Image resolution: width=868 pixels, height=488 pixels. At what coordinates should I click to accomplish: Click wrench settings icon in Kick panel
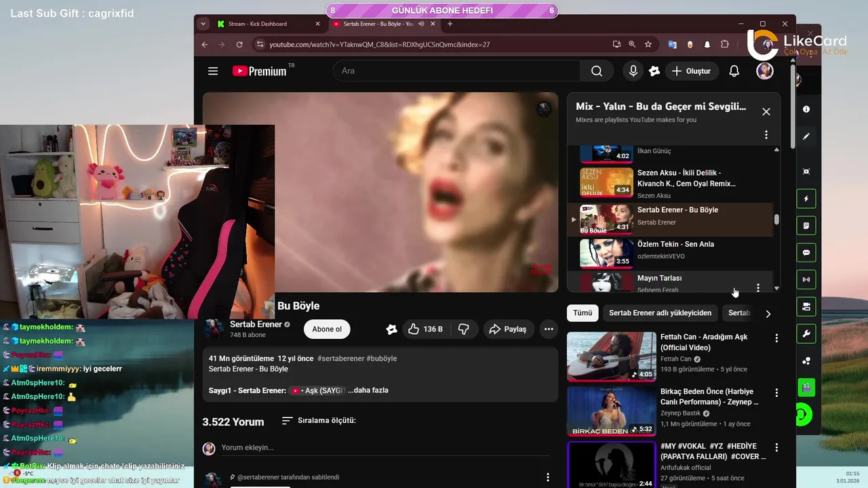(x=806, y=334)
